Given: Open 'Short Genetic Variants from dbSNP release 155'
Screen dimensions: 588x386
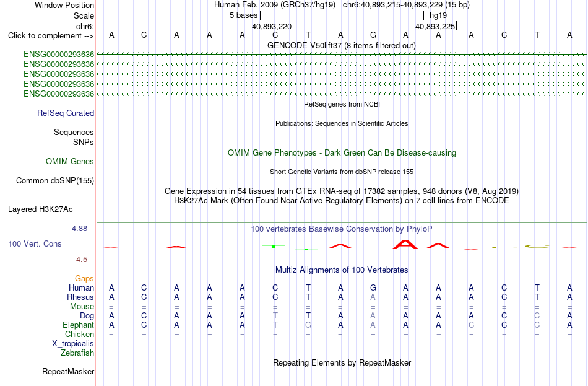Looking at the screenshot, I should [x=342, y=172].
